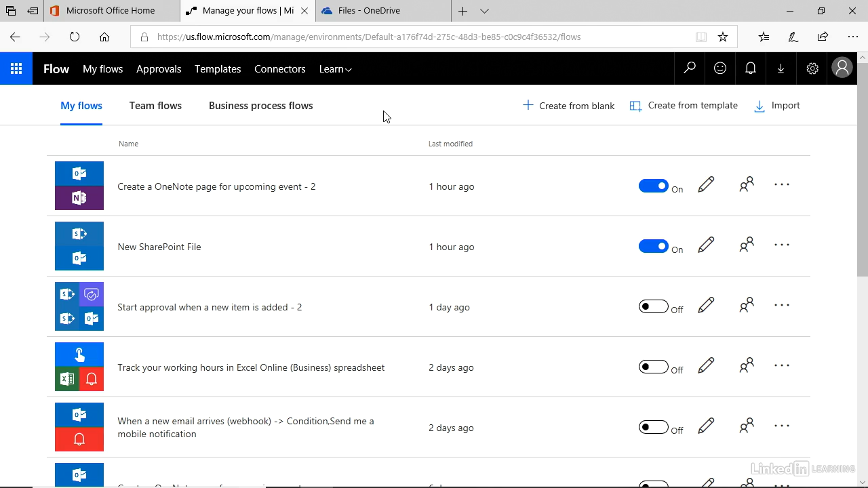Edit the New SharePoint File flow
The width and height of the screenshot is (868, 488).
[x=706, y=245]
